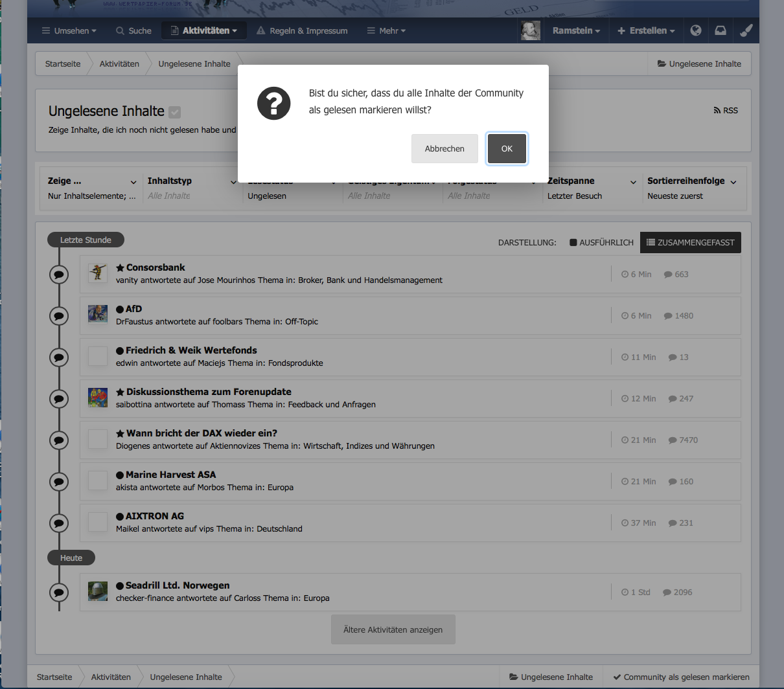784x689 pixels.
Task: Click the paintbrush theme icon
Action: [746, 30]
